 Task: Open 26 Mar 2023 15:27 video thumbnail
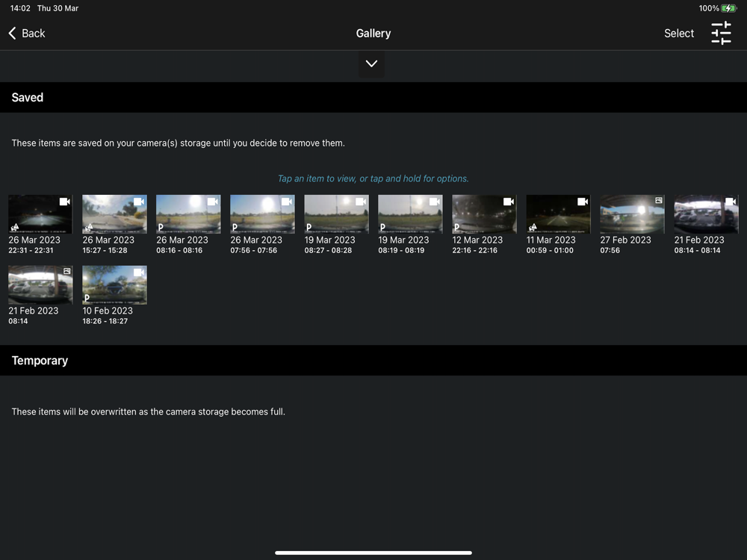114,214
